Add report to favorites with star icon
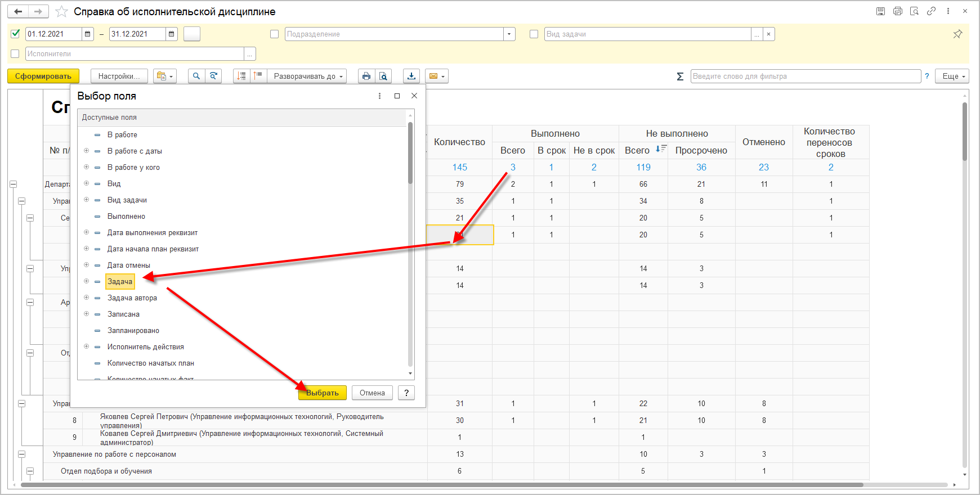Screen dimensions: 980x495 tap(62, 12)
